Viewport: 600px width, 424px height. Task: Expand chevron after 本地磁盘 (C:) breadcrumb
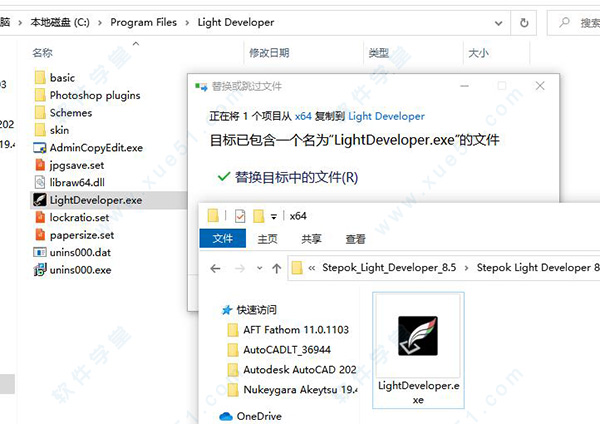pos(100,23)
